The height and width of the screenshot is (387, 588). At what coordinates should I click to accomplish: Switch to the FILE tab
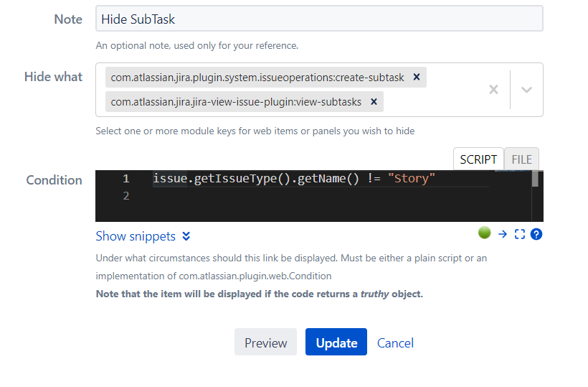click(521, 159)
